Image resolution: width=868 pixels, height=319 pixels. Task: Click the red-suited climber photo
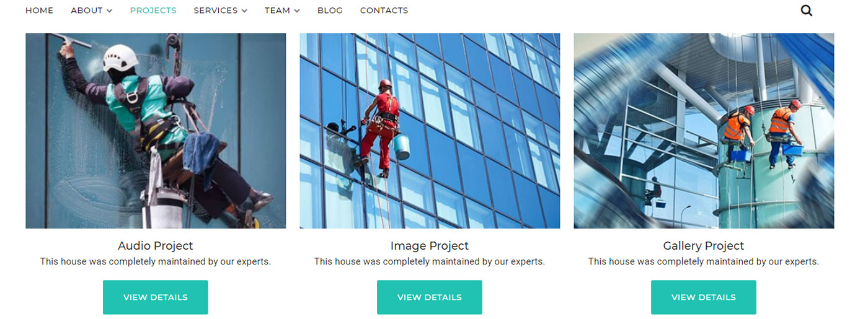[430, 131]
